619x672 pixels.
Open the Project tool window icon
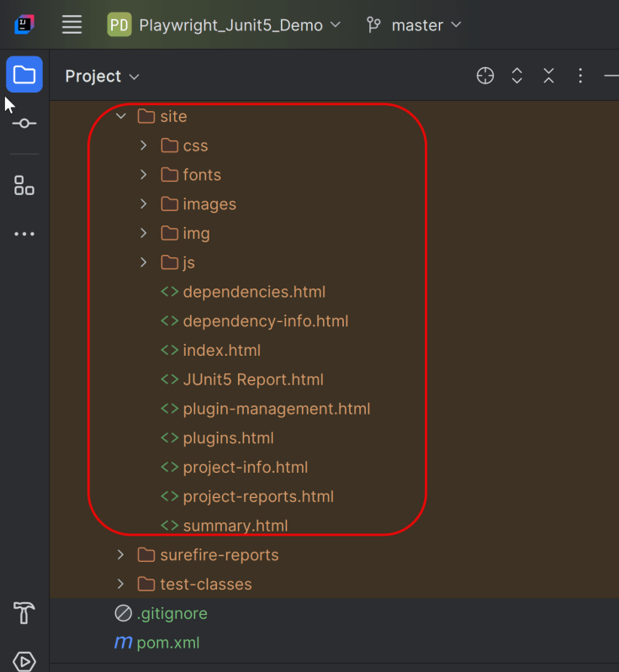pyautogui.click(x=24, y=76)
